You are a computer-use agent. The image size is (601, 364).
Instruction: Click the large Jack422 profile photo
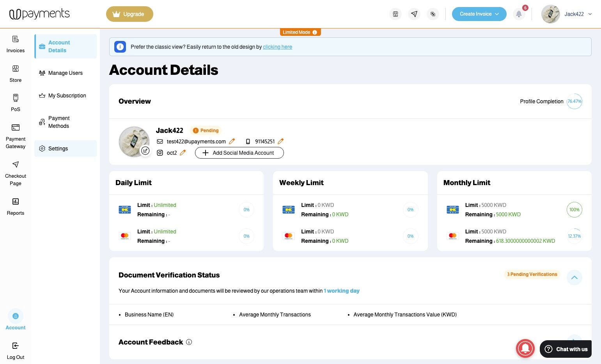click(134, 141)
